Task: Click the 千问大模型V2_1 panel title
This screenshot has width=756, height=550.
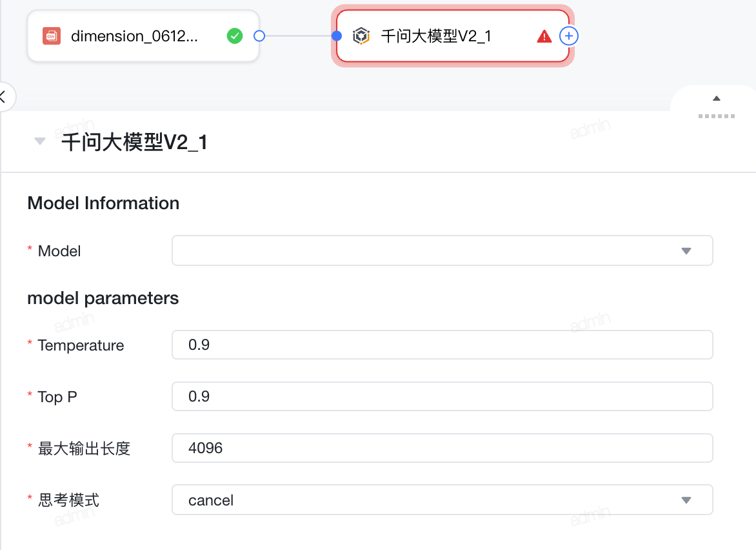Action: pyautogui.click(x=134, y=142)
